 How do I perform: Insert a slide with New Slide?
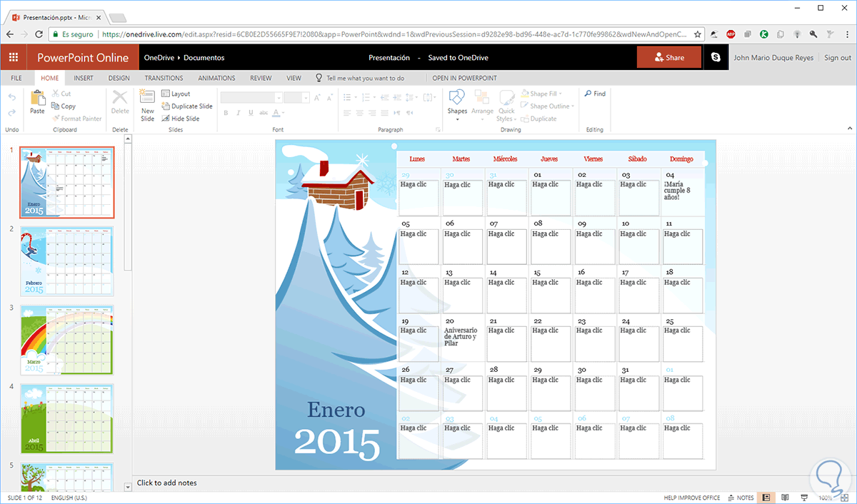click(x=147, y=105)
